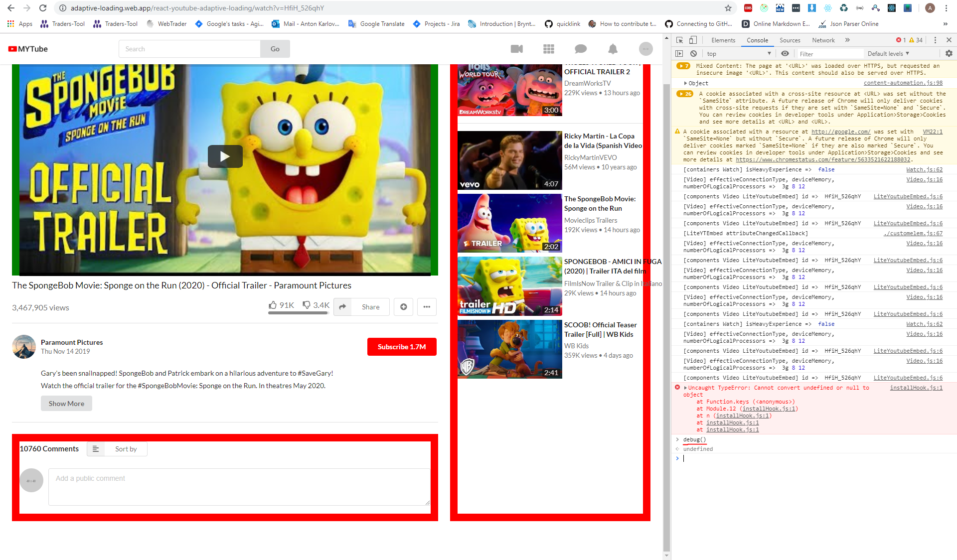Click the device toolbar toggle icon in DevTools
Image resolution: width=957 pixels, height=560 pixels.
tap(692, 40)
